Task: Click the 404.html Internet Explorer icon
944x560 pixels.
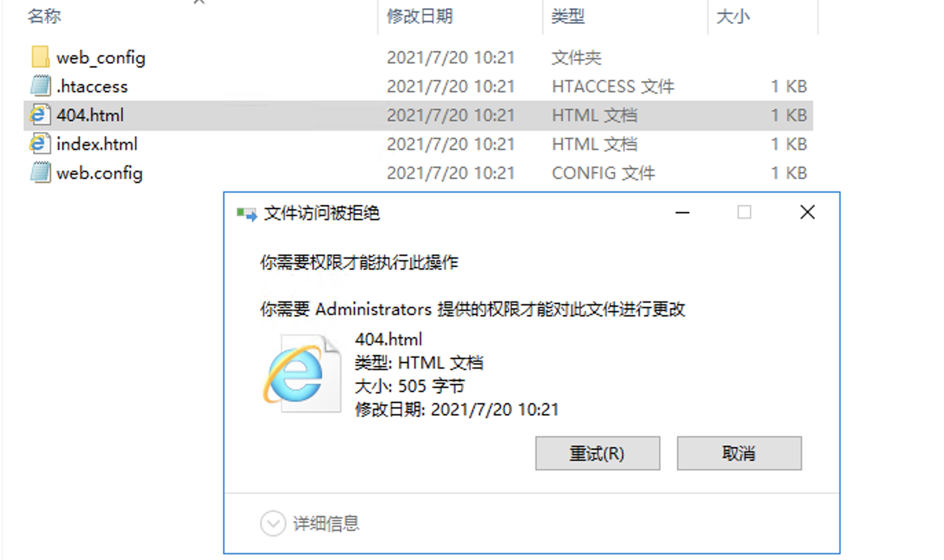Action: click(40, 115)
